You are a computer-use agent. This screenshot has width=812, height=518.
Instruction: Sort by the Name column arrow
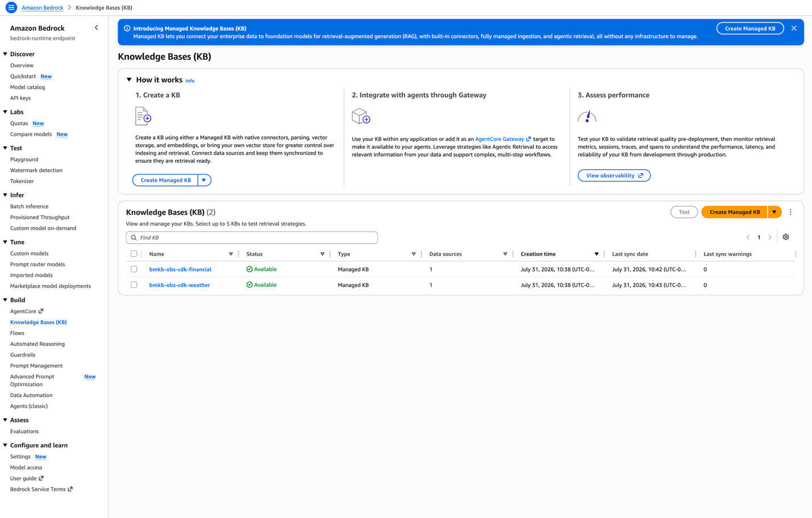(x=231, y=254)
